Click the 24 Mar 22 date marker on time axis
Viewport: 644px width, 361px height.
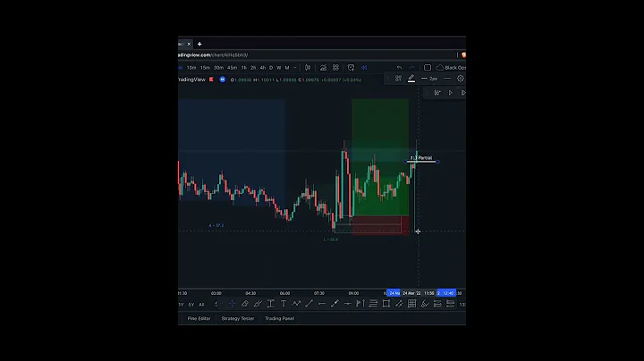point(411,293)
